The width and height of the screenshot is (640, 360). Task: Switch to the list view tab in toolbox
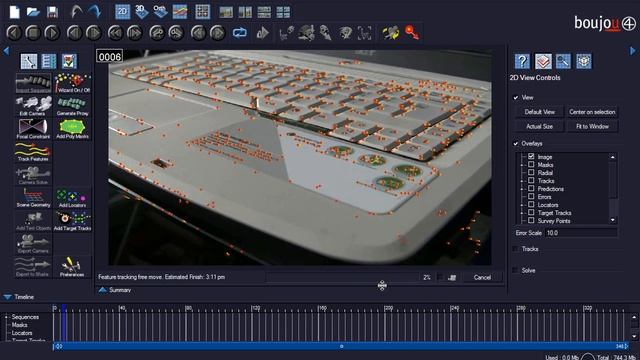click(49, 62)
